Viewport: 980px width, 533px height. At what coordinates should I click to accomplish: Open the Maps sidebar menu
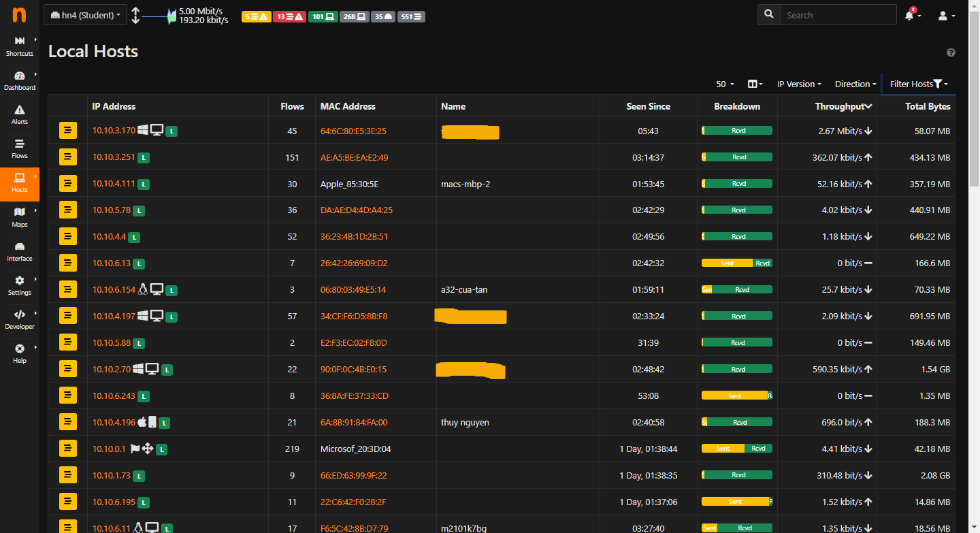point(20,217)
